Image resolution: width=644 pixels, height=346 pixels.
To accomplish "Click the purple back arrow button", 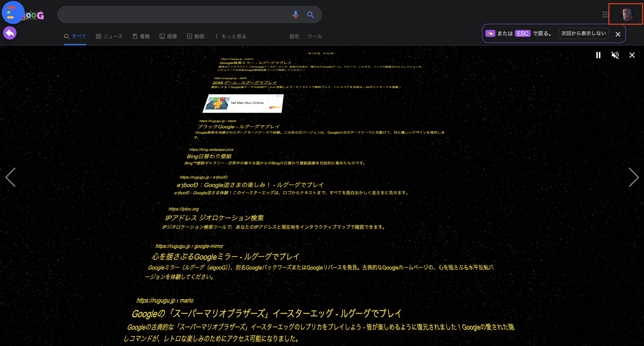I will tap(10, 33).
